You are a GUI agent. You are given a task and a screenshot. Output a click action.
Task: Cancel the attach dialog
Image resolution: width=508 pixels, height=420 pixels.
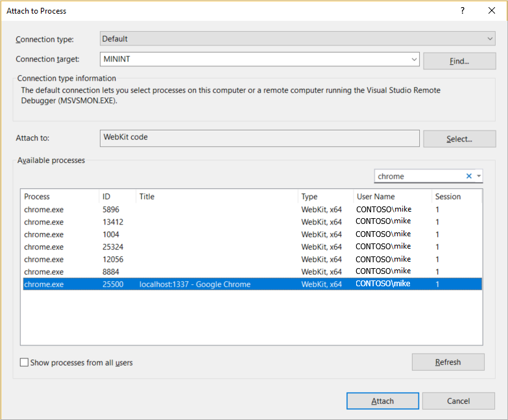(458, 401)
